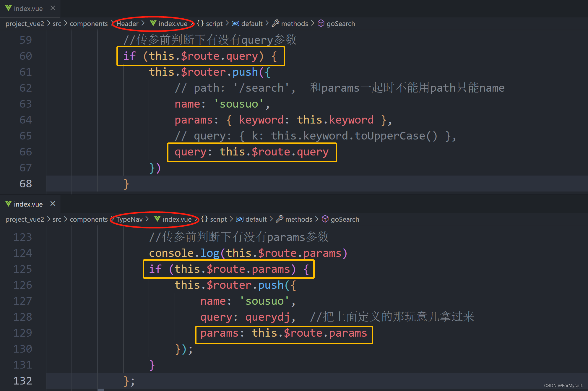Click 'if (this.$route.params) {' line

[229, 269]
